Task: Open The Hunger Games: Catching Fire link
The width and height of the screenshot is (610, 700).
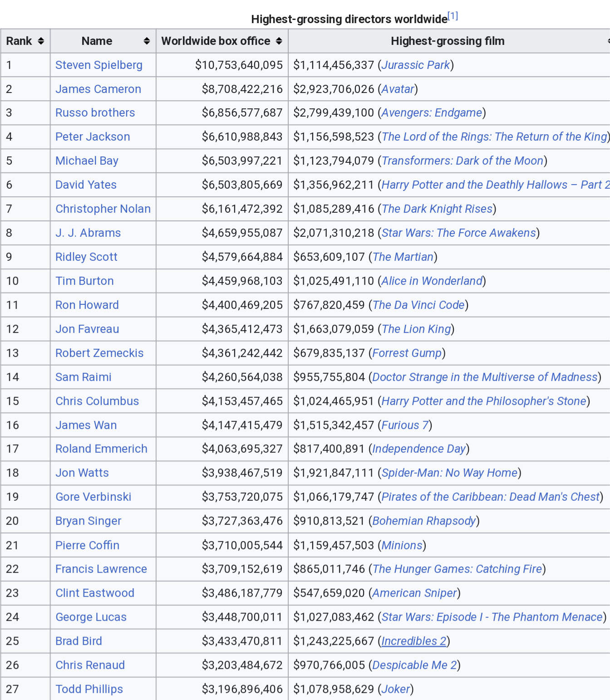Action: click(457, 569)
